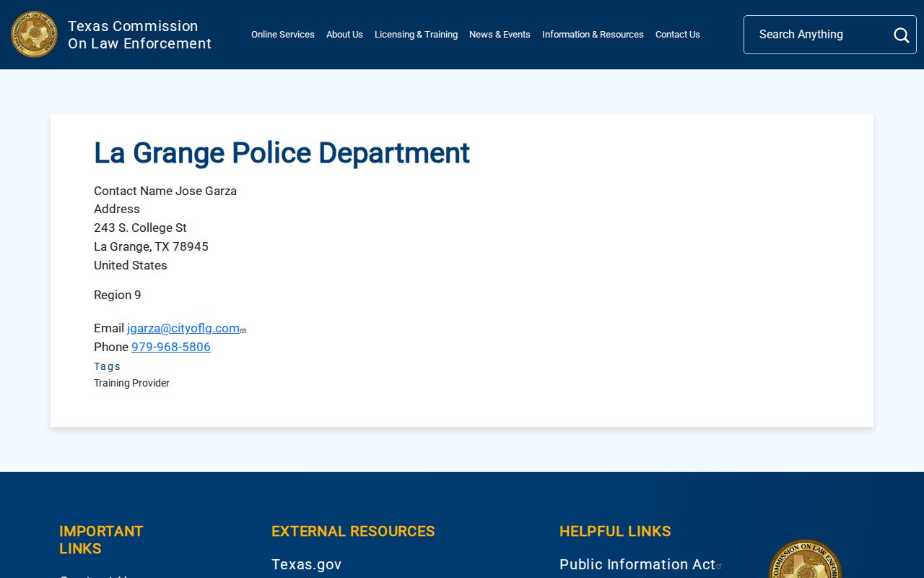Click the La Grange Police Department heading
This screenshot has width=924, height=578.
click(282, 153)
